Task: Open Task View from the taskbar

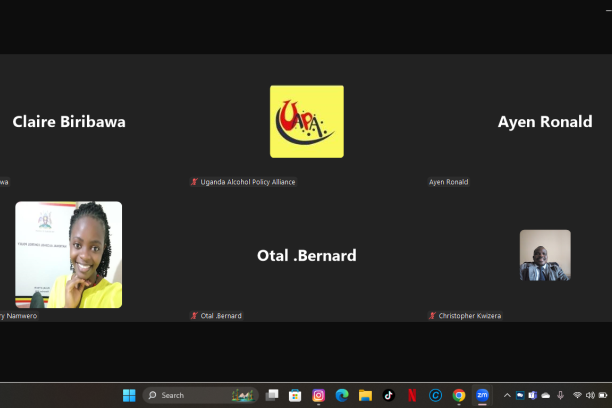Action: pos(272,395)
